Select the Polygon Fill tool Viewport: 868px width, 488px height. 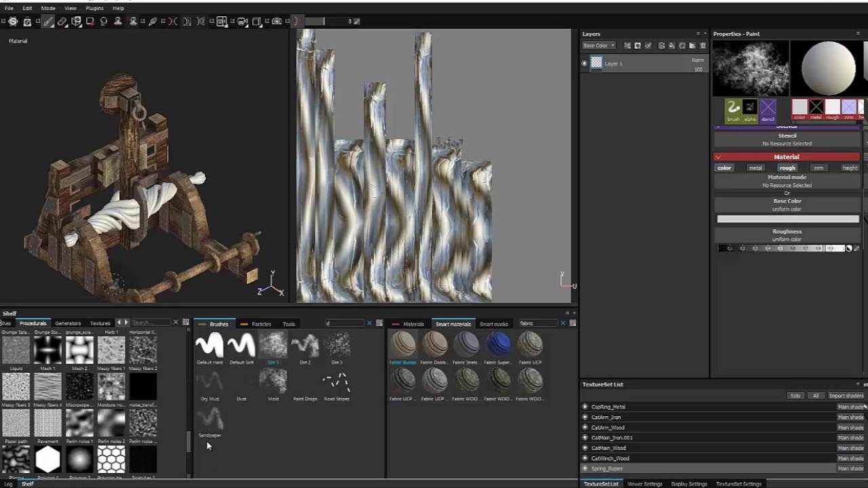[x=90, y=21]
